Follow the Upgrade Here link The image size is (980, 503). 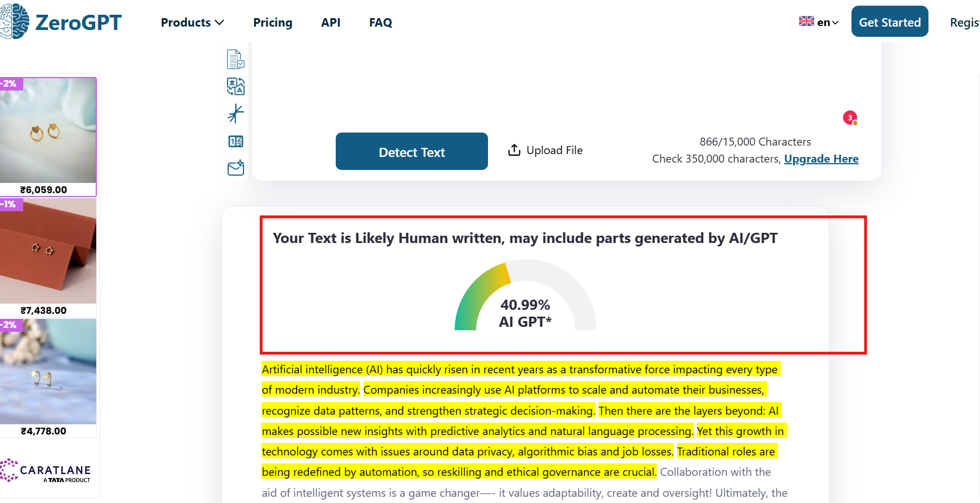point(821,159)
